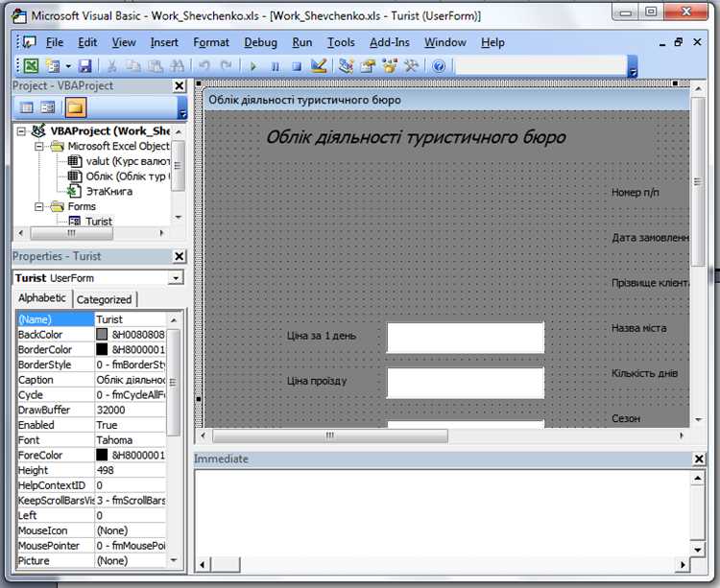Click the View Code button in the Project panel
Viewport: 720px width, 588px height.
(x=27, y=108)
